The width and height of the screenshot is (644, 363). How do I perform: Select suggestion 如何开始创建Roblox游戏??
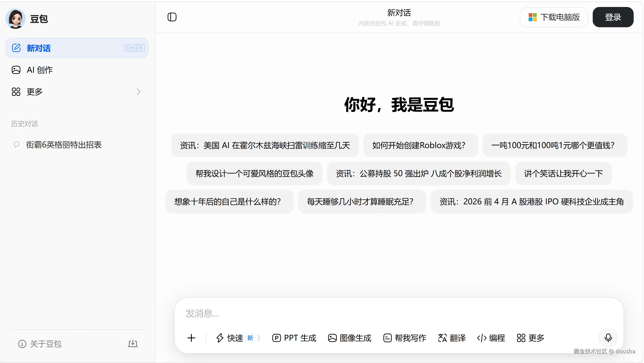tap(421, 145)
